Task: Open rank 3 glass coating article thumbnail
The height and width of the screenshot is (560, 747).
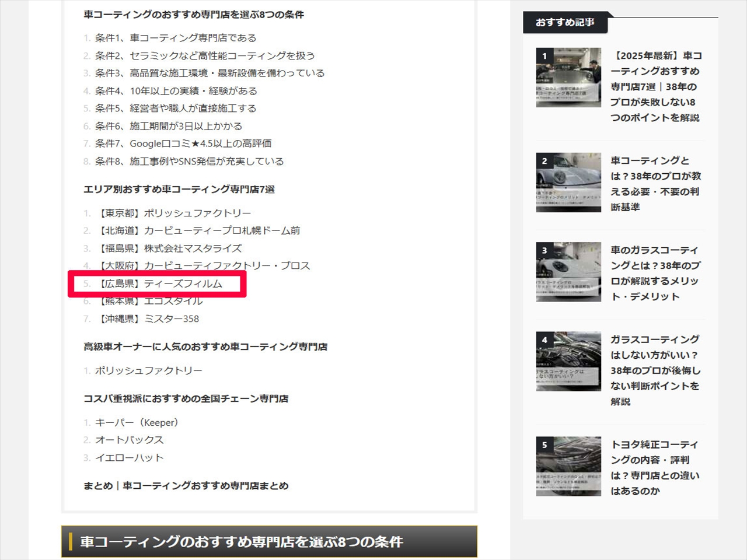Action: 568,272
